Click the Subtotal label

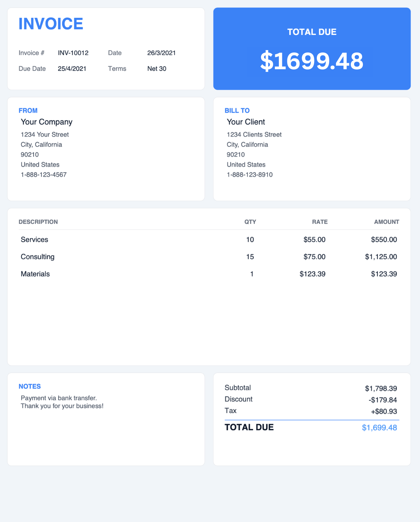238,388
